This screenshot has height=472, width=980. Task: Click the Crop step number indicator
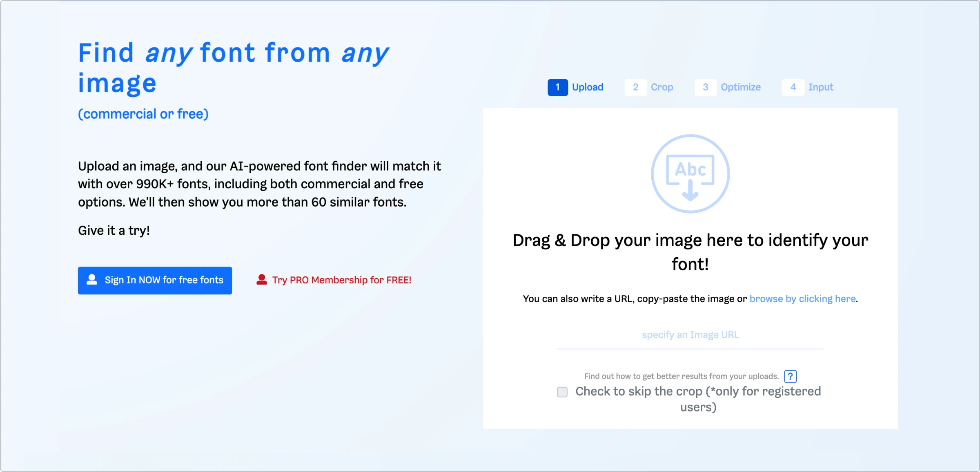(x=635, y=87)
